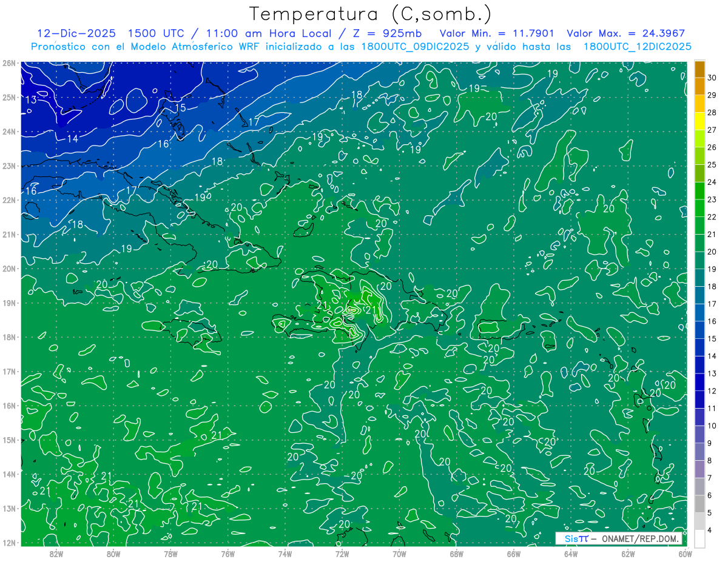728x562 pixels.
Task: Click the '68W' longitude axis label
Action: [457, 554]
